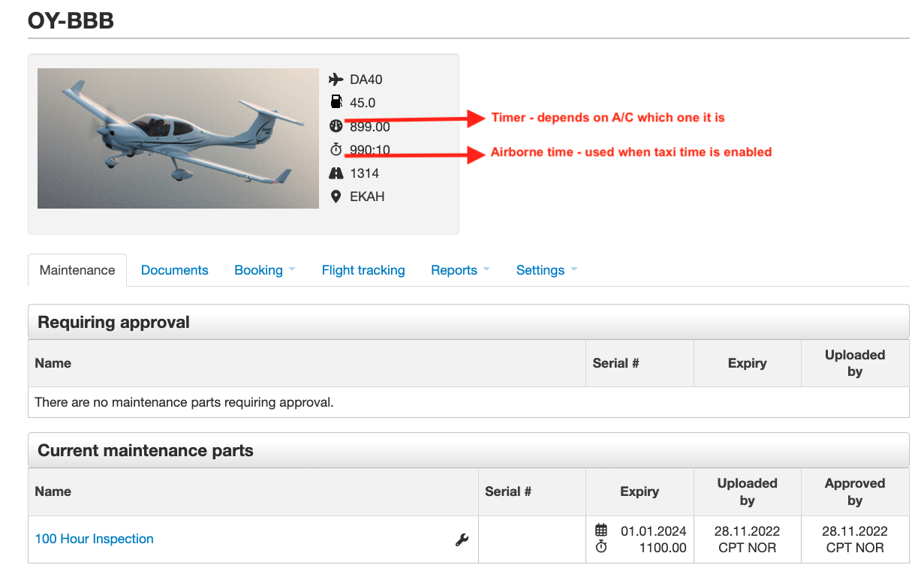
Task: Click the OY-BBB aircraft title
Action: coord(70,20)
